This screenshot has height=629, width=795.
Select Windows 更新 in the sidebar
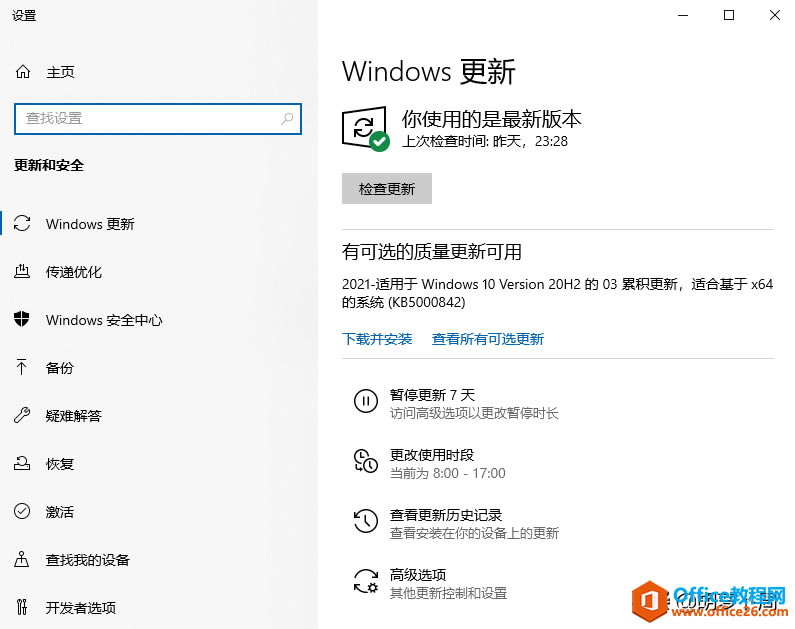[90, 224]
